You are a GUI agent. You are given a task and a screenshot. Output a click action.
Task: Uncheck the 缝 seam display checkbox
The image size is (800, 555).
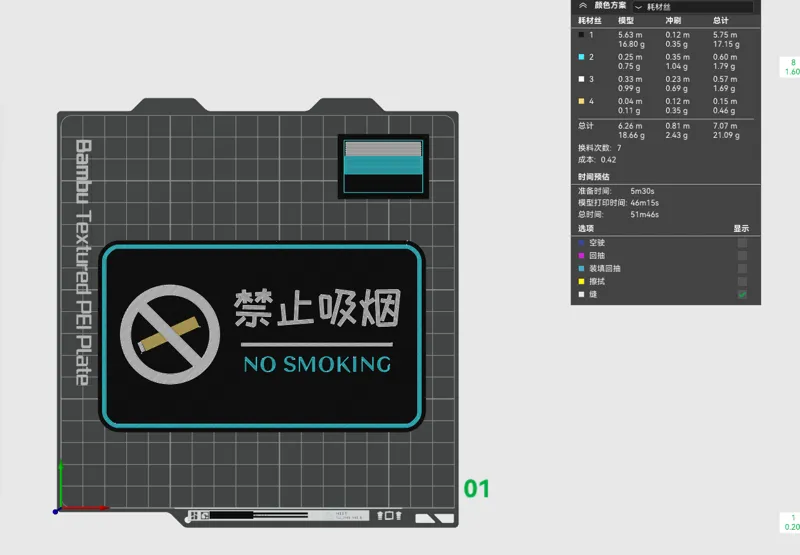742,294
